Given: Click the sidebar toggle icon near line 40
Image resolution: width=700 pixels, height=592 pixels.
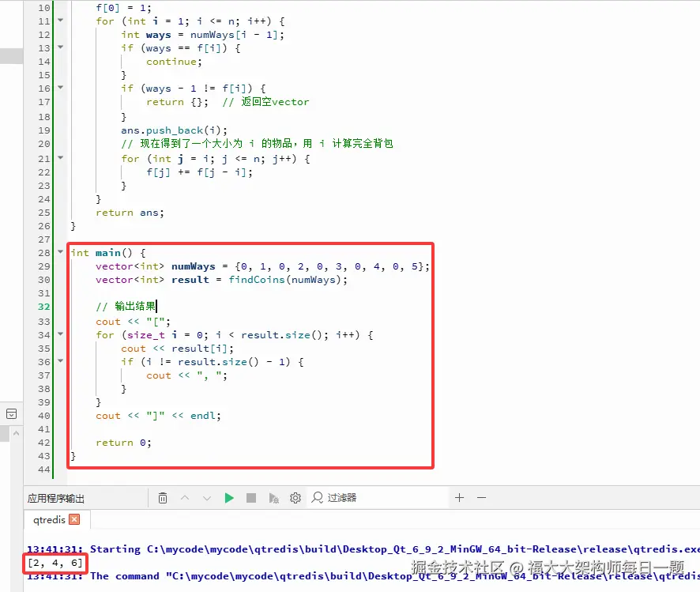Looking at the screenshot, I should click(x=12, y=414).
